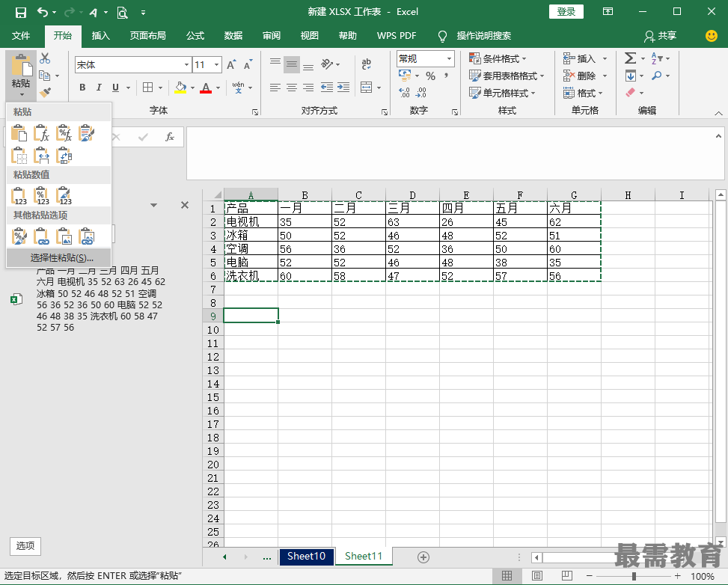
Task: Toggle Center horizontal alignment
Action: (x=292, y=88)
